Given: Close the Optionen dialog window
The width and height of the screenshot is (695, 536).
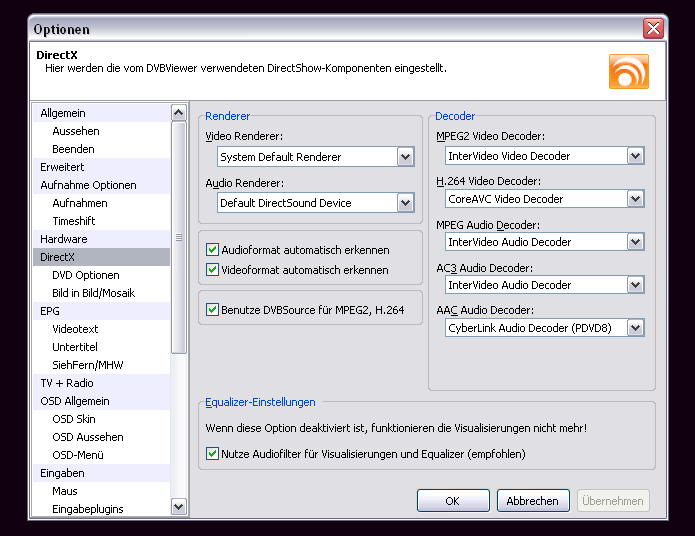Looking at the screenshot, I should coord(653,29).
